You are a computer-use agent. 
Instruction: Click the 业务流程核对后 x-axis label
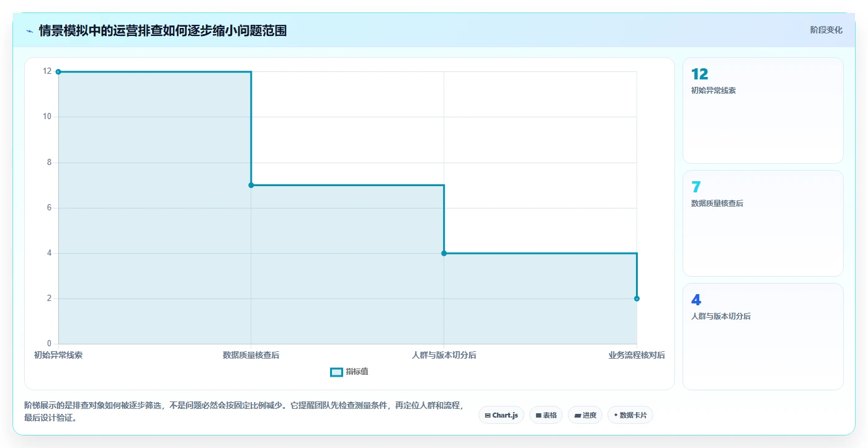point(637,355)
